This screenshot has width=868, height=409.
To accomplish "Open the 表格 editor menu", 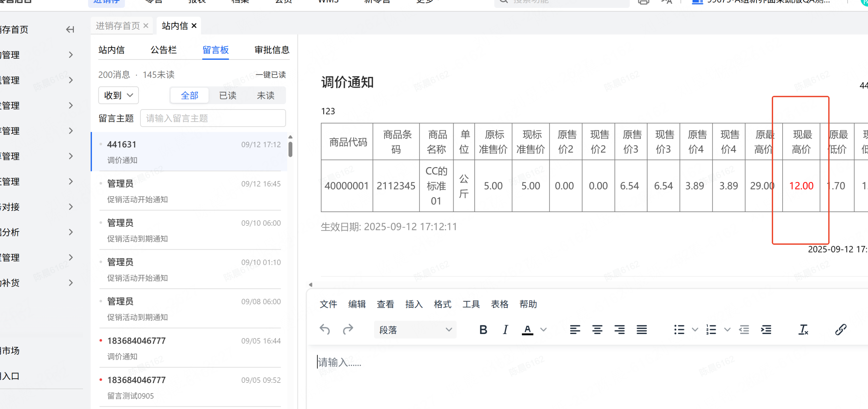I will point(499,304).
